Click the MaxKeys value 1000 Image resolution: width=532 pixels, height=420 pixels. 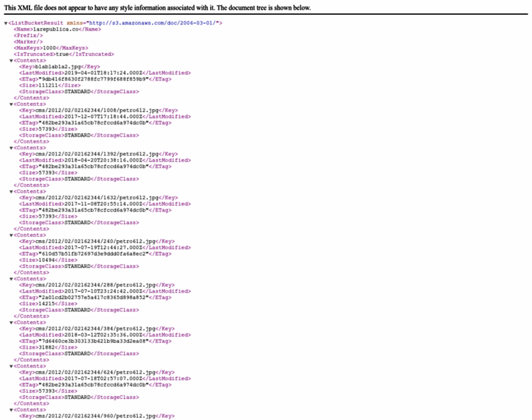point(49,48)
